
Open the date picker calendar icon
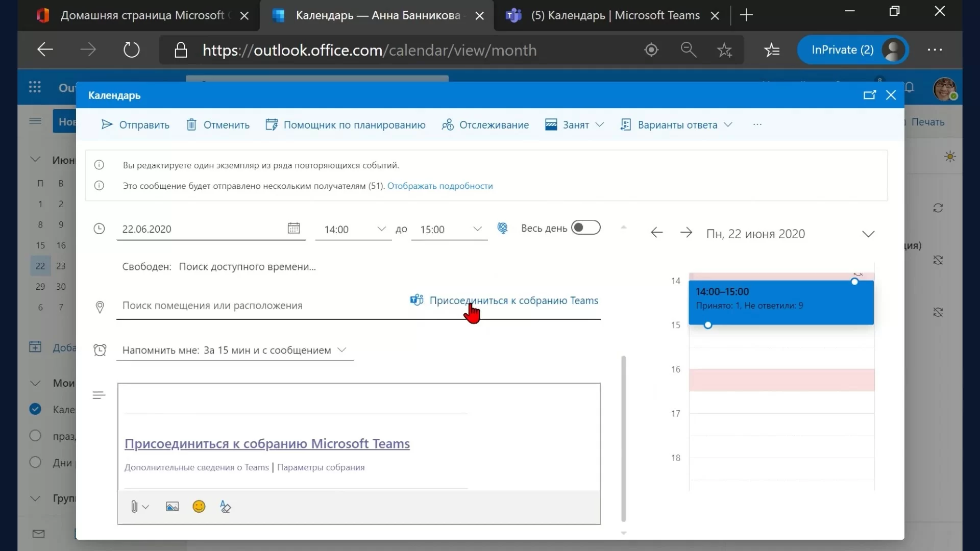(x=293, y=229)
